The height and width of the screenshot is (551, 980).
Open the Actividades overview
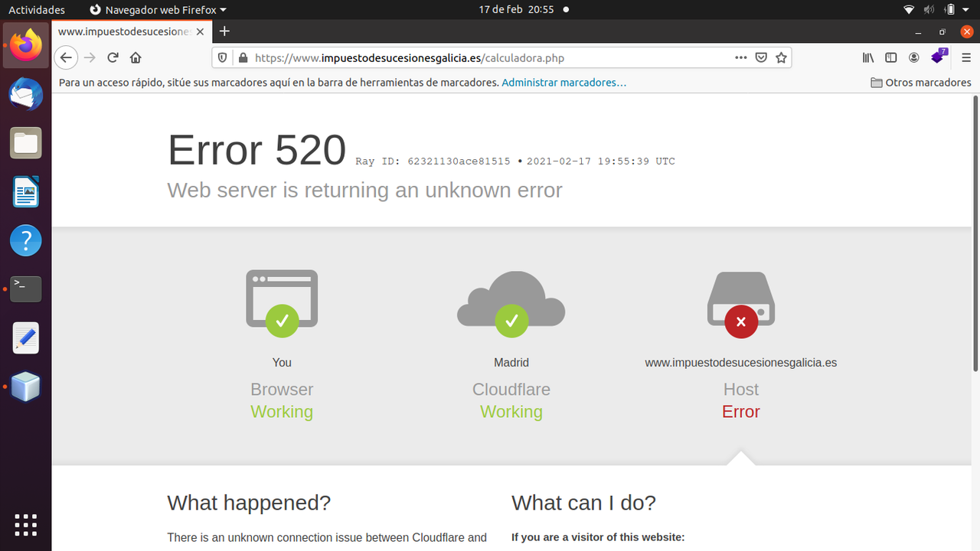pos(37,10)
